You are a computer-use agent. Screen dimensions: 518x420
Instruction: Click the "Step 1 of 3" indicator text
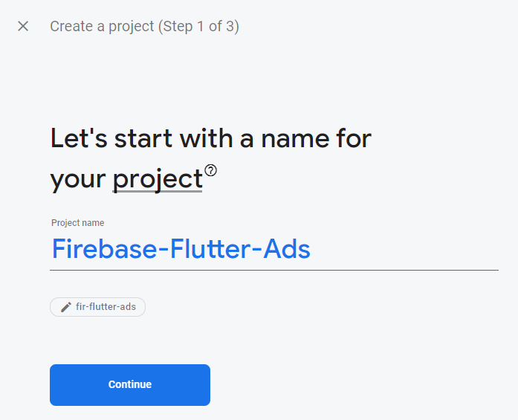[197, 27]
